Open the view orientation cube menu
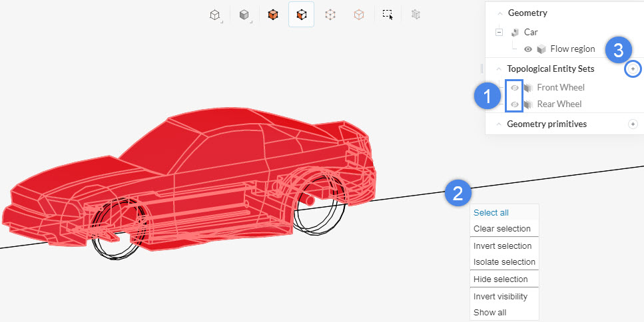The height and width of the screenshot is (322, 644). 215,15
